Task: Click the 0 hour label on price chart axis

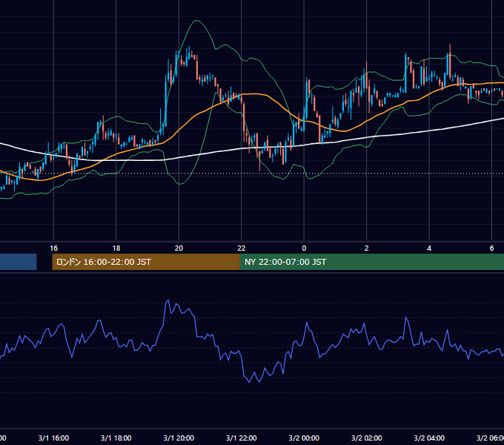Action: [304, 248]
